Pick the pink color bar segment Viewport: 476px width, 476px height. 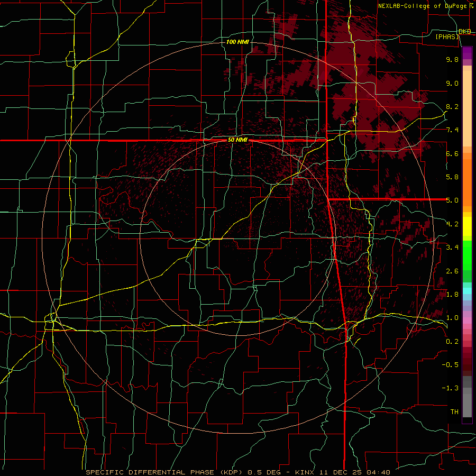point(467,321)
